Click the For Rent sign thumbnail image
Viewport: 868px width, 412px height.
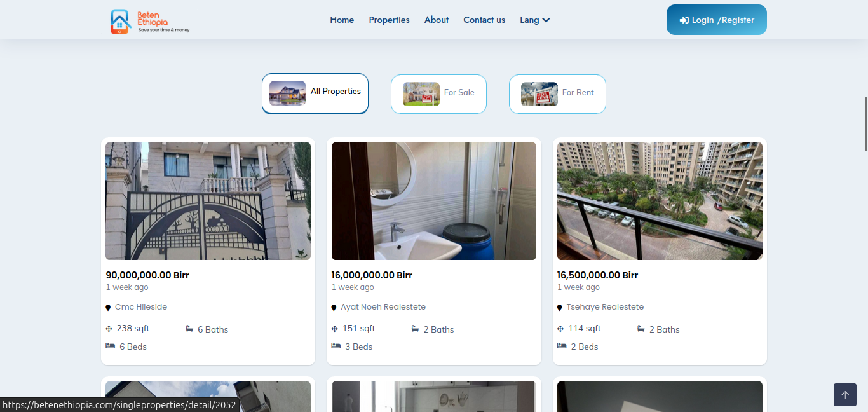539,94
